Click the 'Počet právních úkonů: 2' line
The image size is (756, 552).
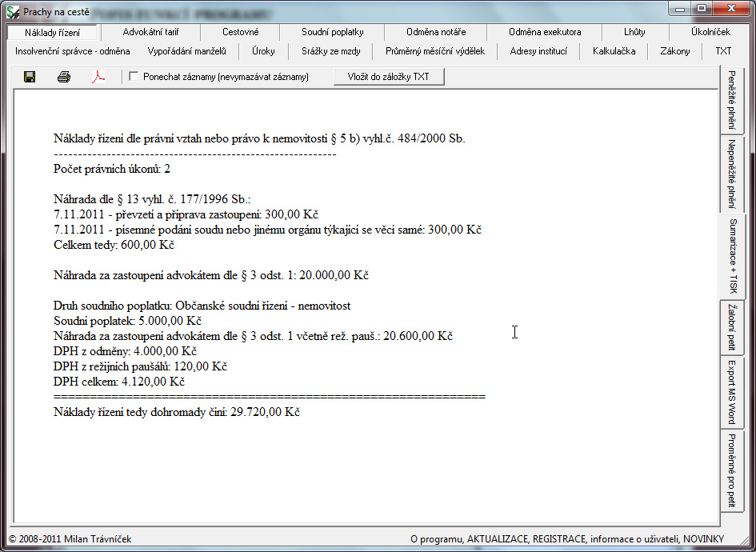[x=112, y=170]
